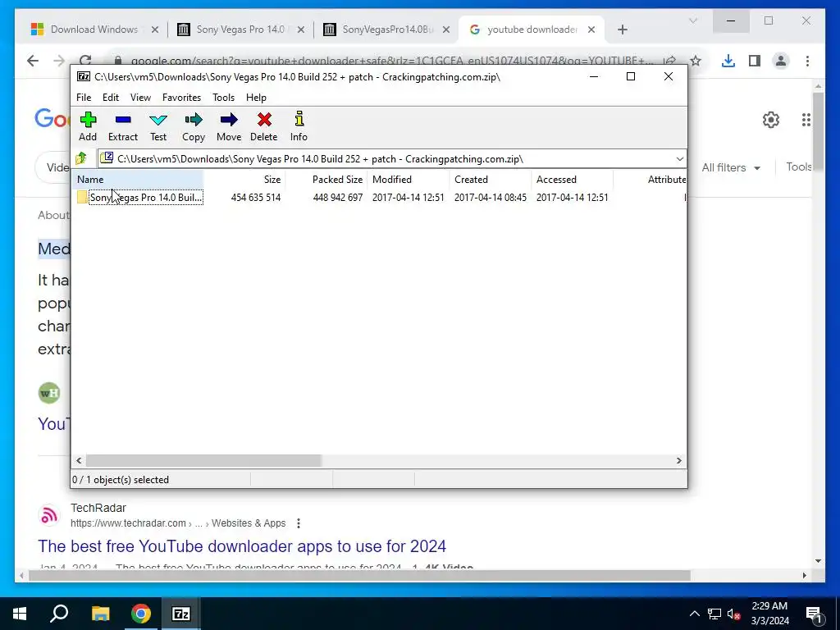840x630 pixels.
Task: Open Chrome downloads icon
Action: [728, 61]
